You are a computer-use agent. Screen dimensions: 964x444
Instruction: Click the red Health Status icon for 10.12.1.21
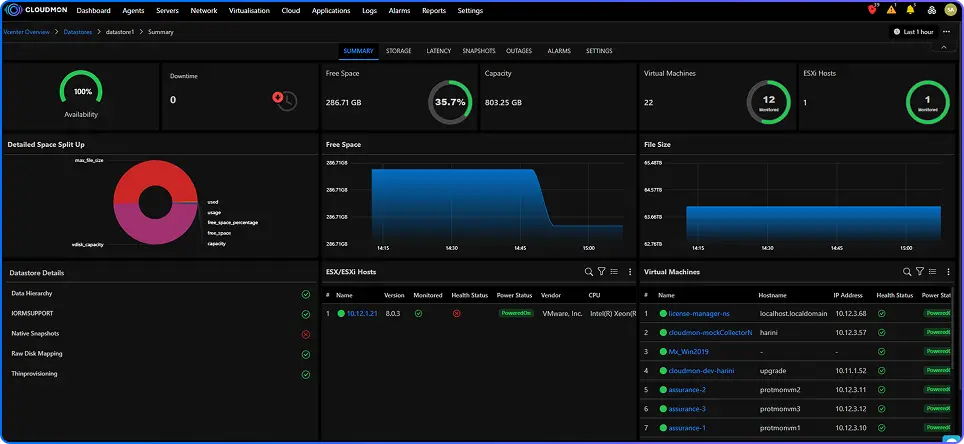click(x=457, y=313)
